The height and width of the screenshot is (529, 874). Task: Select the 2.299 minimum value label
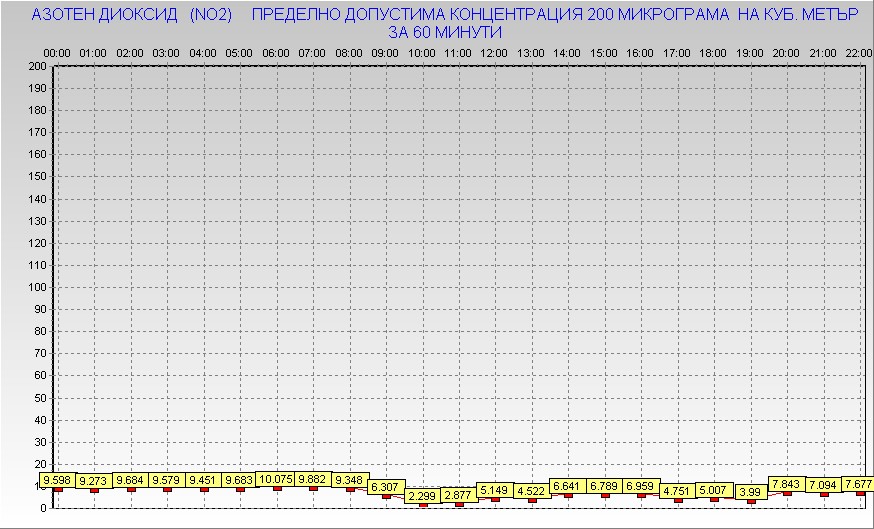click(x=423, y=496)
